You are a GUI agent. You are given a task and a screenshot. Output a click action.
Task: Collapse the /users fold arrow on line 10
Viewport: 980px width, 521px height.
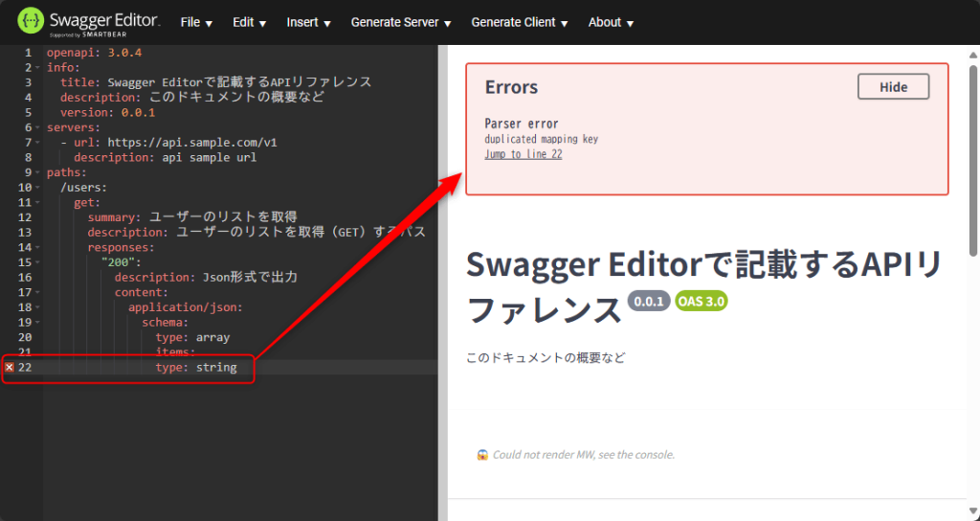pyautogui.click(x=37, y=188)
